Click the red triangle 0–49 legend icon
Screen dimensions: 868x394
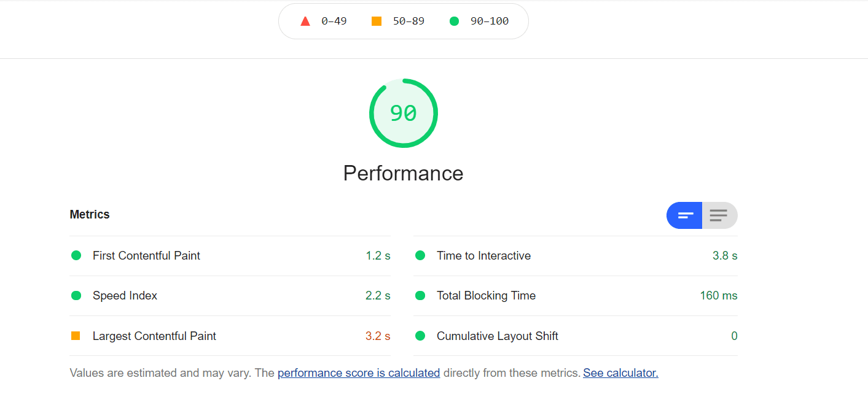pos(305,21)
